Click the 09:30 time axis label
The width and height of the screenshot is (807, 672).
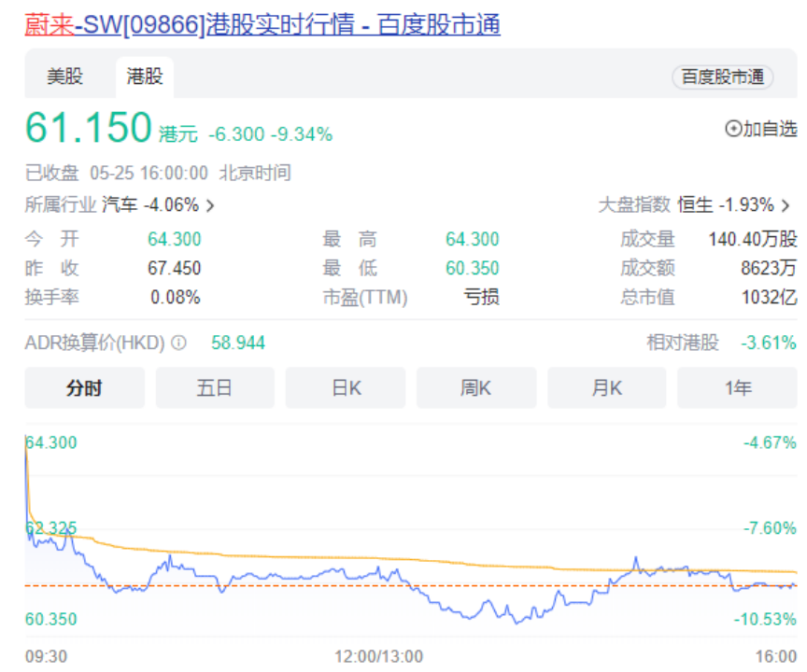click(x=47, y=656)
